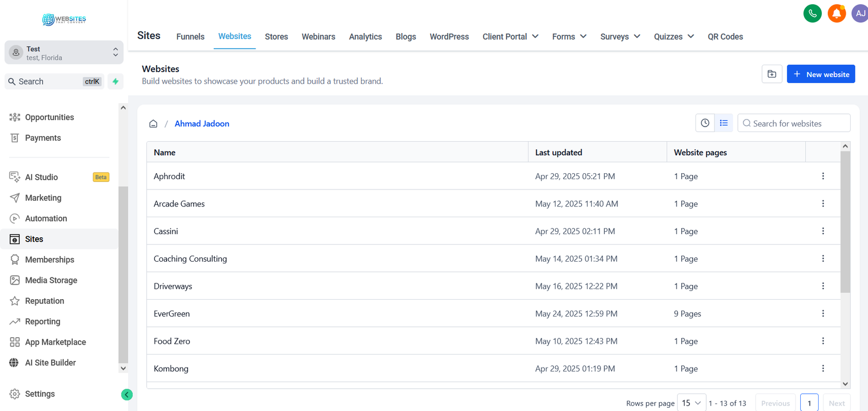Open actions menu for Kombong row

tap(823, 368)
